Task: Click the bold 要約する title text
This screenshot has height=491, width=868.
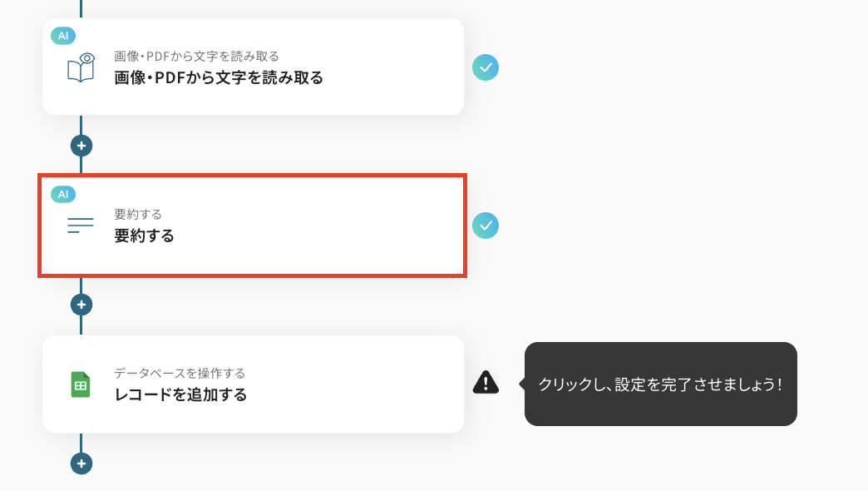Action: pos(144,236)
